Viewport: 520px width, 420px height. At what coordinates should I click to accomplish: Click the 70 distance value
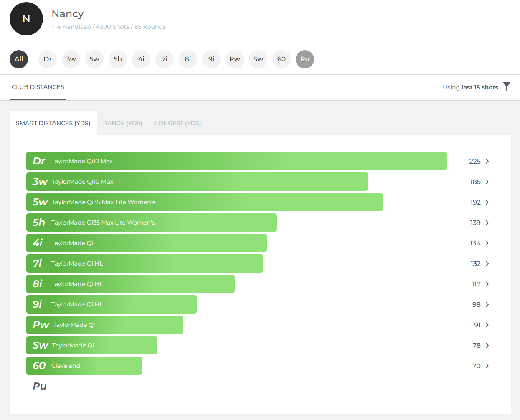477,366
